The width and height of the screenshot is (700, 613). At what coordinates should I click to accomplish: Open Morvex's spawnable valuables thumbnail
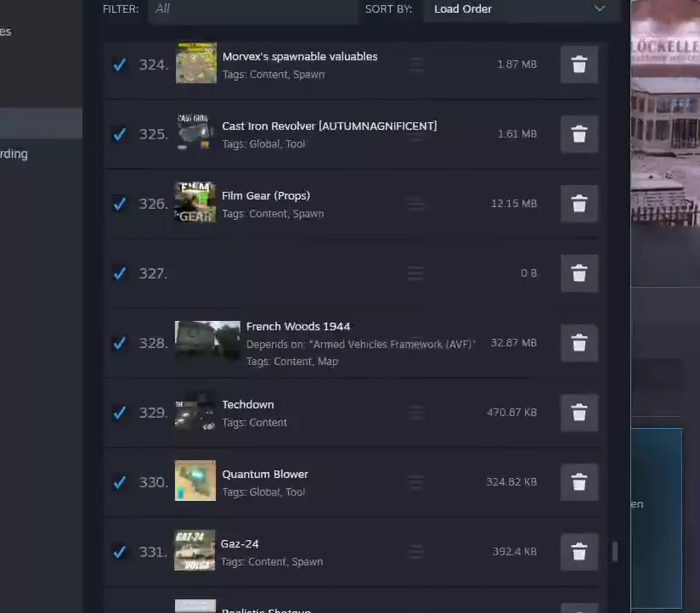tap(196, 63)
